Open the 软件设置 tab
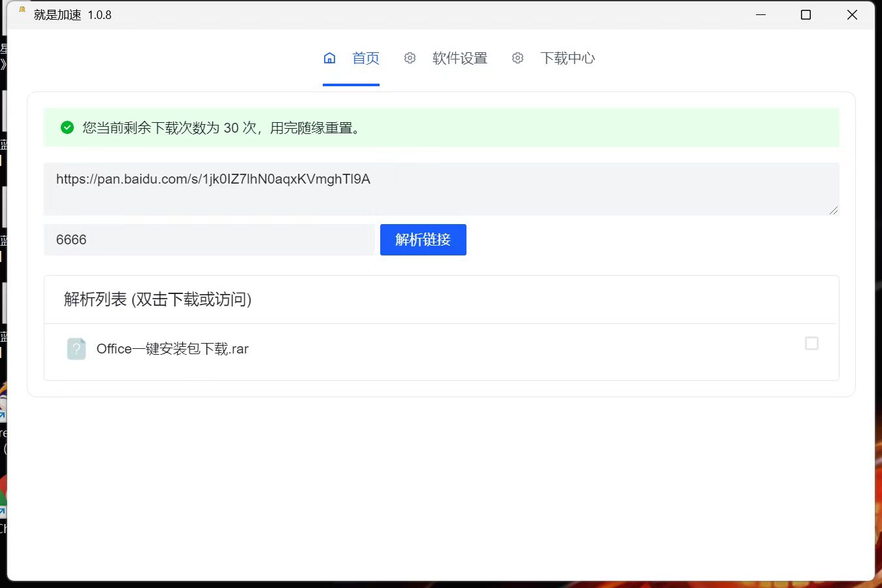 coord(459,58)
